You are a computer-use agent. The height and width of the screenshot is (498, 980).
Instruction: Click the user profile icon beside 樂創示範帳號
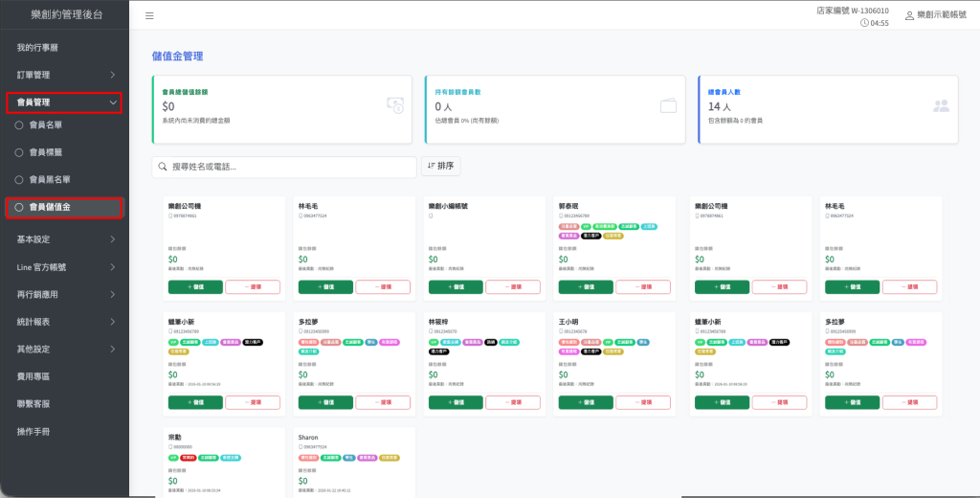pos(909,15)
